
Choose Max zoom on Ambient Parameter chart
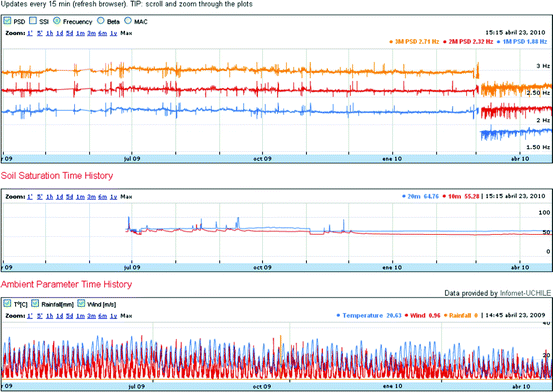126,316
